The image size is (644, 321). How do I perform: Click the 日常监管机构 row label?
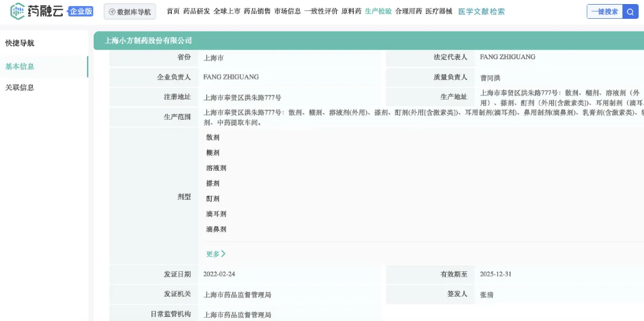coord(170,314)
